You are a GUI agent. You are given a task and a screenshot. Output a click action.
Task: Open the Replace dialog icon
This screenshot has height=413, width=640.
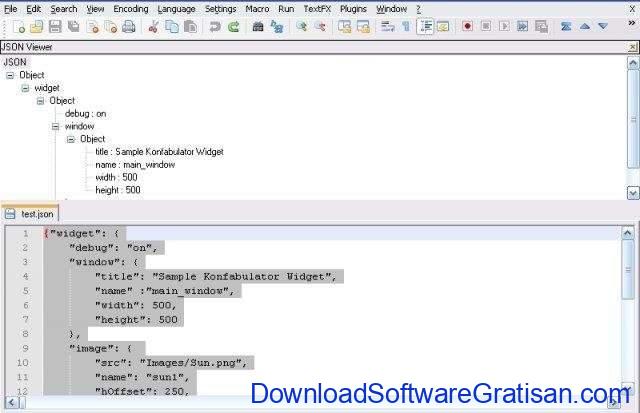pyautogui.click(x=277, y=27)
